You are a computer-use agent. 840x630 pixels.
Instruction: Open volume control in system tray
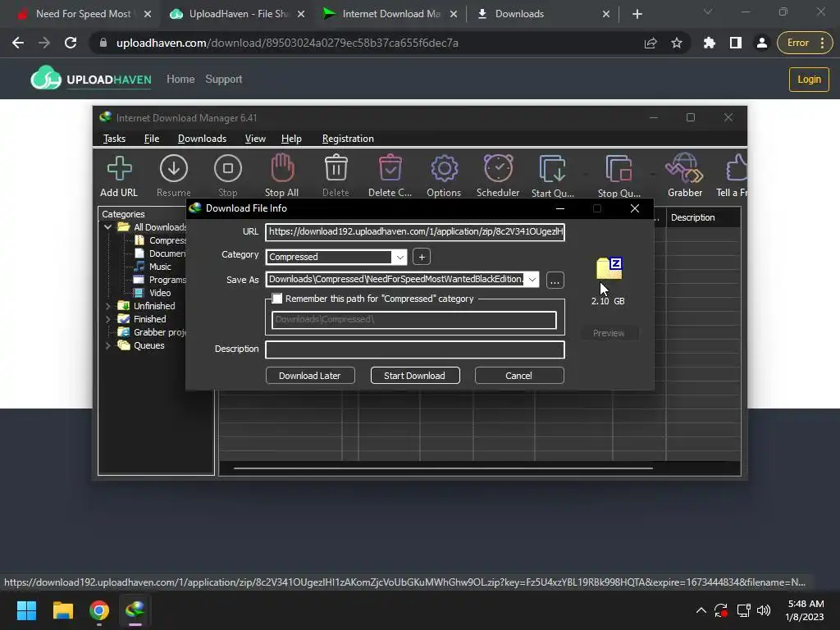click(x=764, y=610)
